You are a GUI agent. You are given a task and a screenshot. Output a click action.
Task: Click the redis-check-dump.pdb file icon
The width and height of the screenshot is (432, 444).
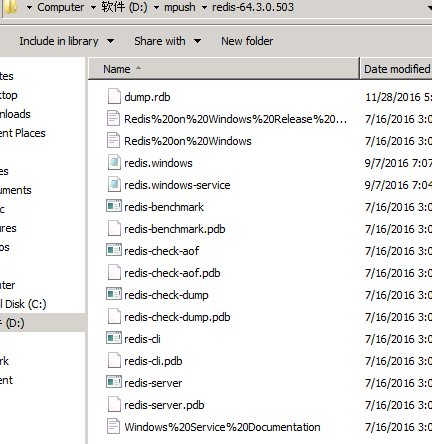pos(114,317)
